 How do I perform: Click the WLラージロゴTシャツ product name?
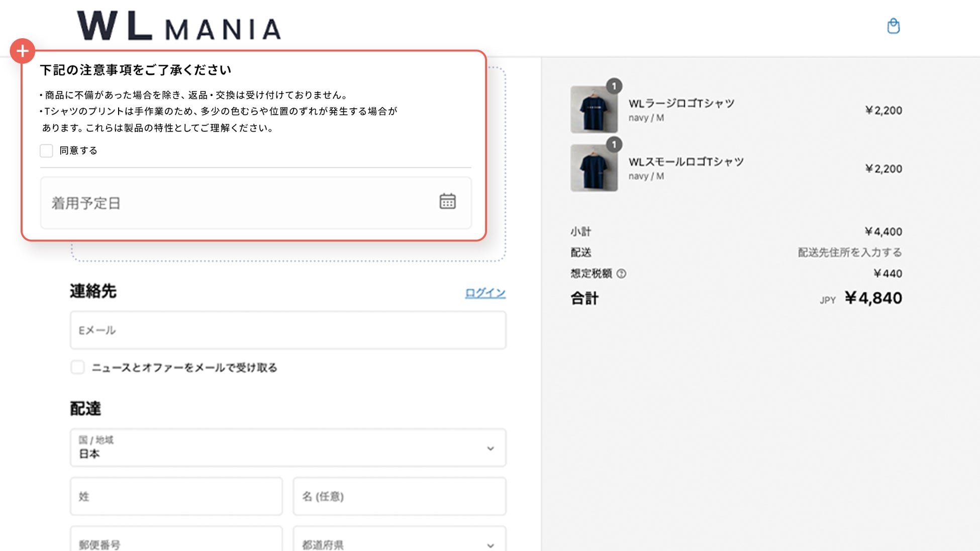681,104
